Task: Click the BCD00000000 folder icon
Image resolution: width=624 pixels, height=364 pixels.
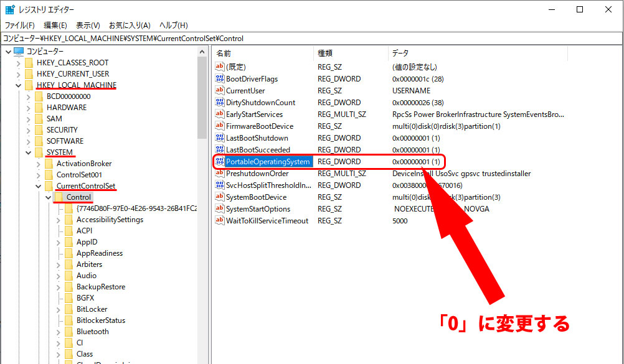Action: click(x=39, y=96)
